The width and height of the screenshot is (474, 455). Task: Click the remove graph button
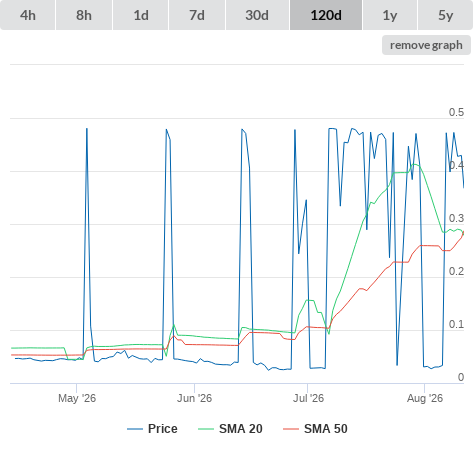426,45
